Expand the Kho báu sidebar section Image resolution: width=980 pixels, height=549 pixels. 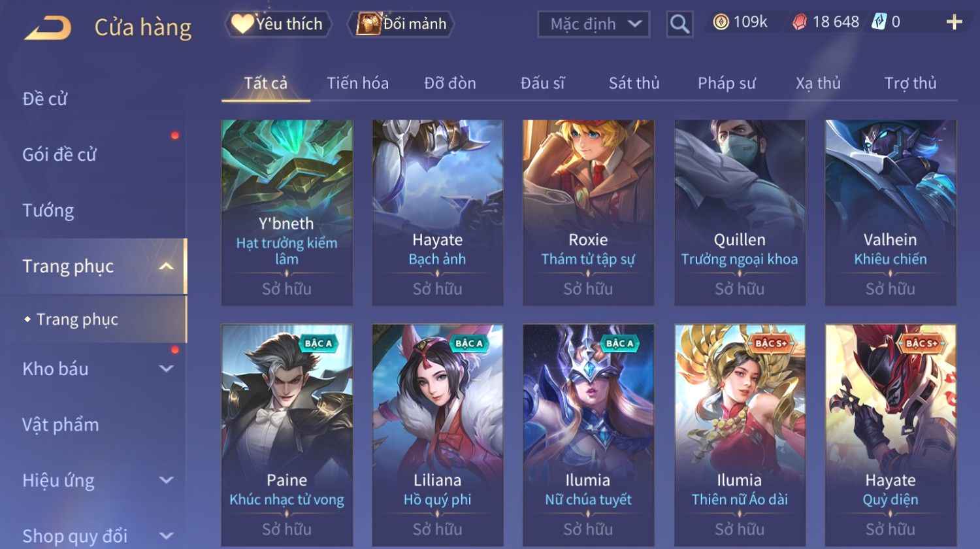167,369
